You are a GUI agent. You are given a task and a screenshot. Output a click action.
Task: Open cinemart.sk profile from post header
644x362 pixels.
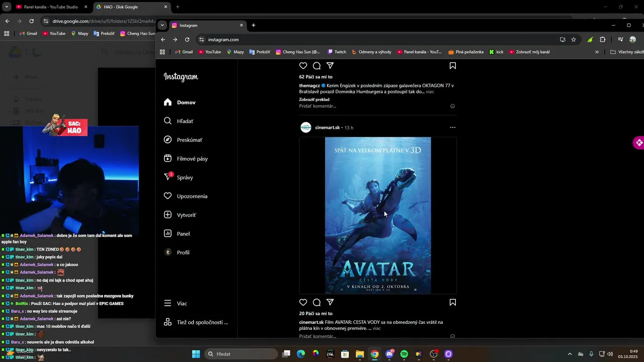(x=327, y=128)
